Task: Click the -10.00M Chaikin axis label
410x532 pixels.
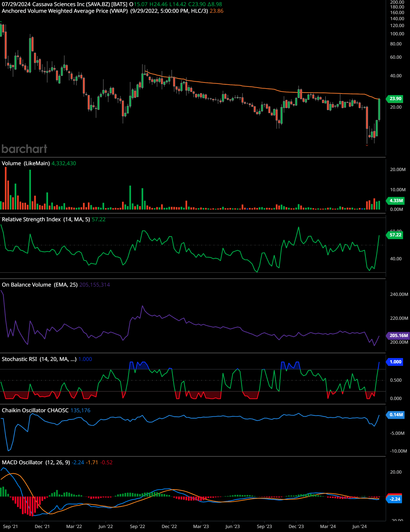Action: (398, 451)
